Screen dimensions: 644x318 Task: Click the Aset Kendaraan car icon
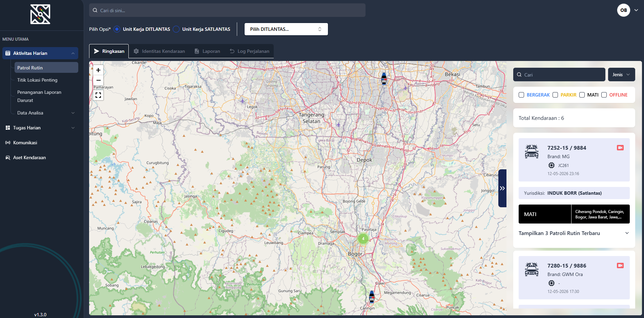point(8,157)
